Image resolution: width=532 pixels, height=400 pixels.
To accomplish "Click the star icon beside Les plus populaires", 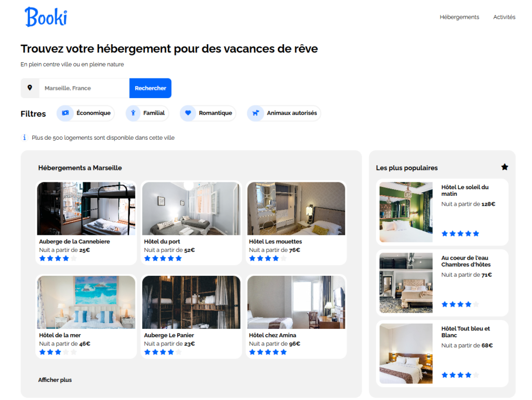I will coord(504,167).
